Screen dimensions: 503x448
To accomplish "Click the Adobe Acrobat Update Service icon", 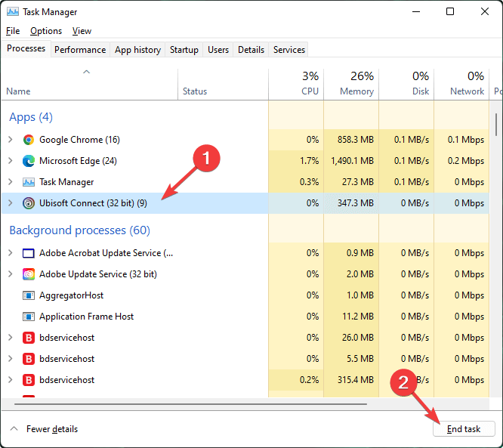I will click(x=29, y=253).
